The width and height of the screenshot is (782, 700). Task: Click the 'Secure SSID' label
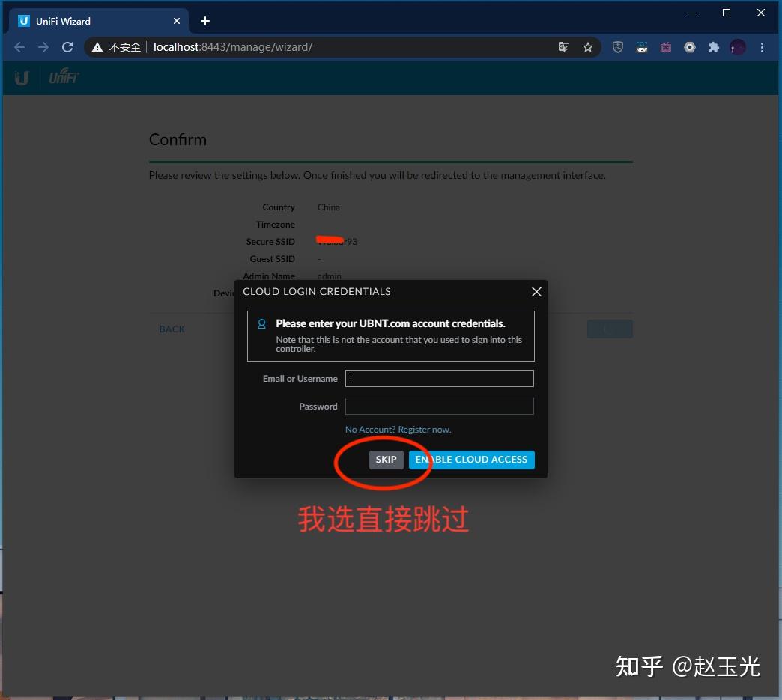[x=270, y=241]
